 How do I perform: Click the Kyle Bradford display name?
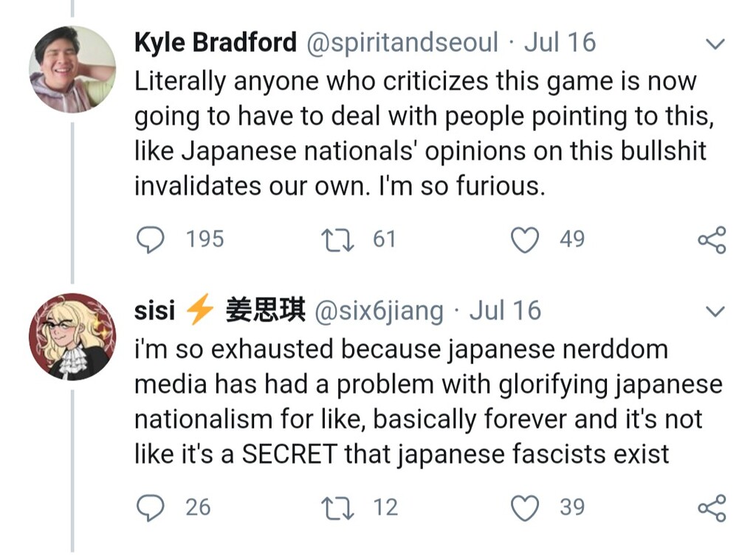point(215,43)
